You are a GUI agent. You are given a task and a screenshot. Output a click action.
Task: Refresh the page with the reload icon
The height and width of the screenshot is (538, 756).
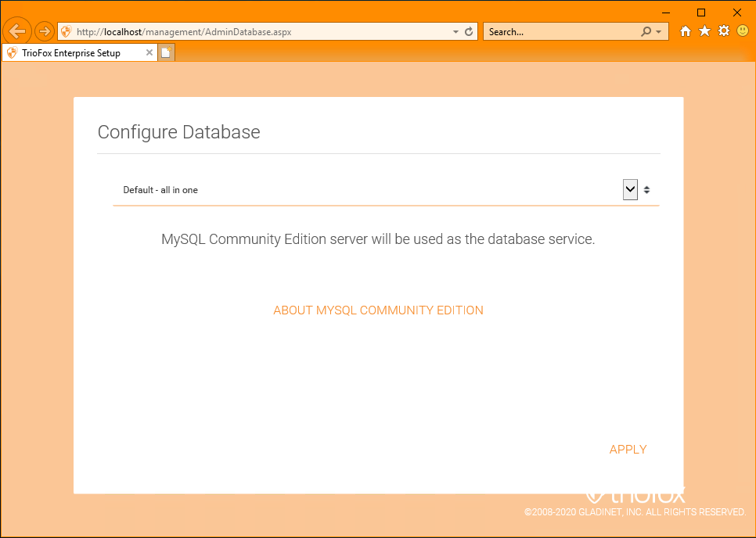point(469,32)
